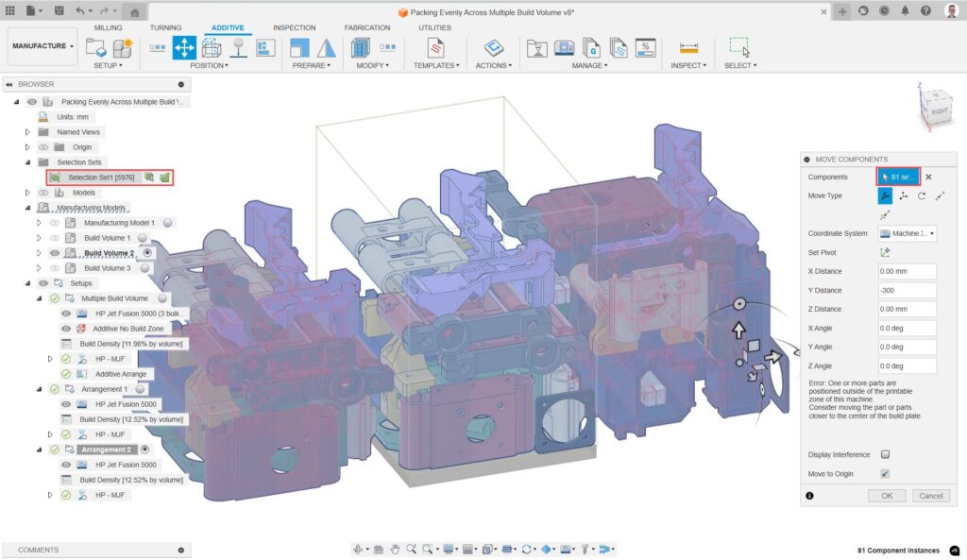The height and width of the screenshot is (560, 967).
Task: Click the New Setup icon
Action: pos(95,47)
